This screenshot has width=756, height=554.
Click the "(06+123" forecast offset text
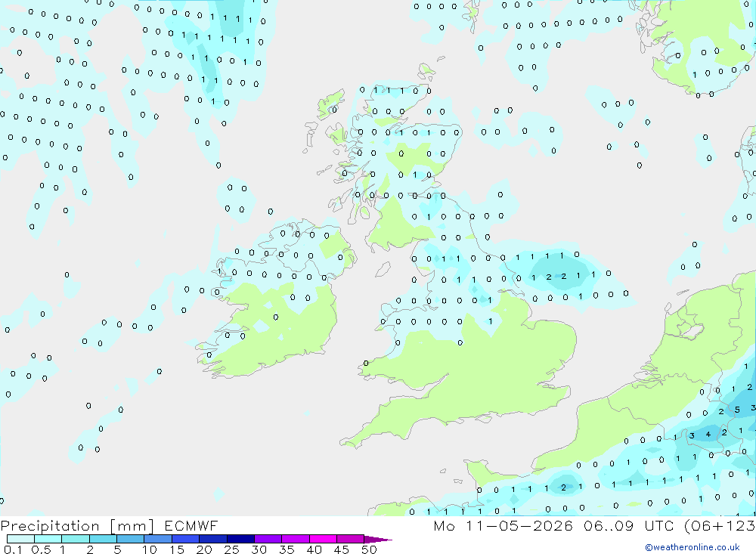click(720, 525)
